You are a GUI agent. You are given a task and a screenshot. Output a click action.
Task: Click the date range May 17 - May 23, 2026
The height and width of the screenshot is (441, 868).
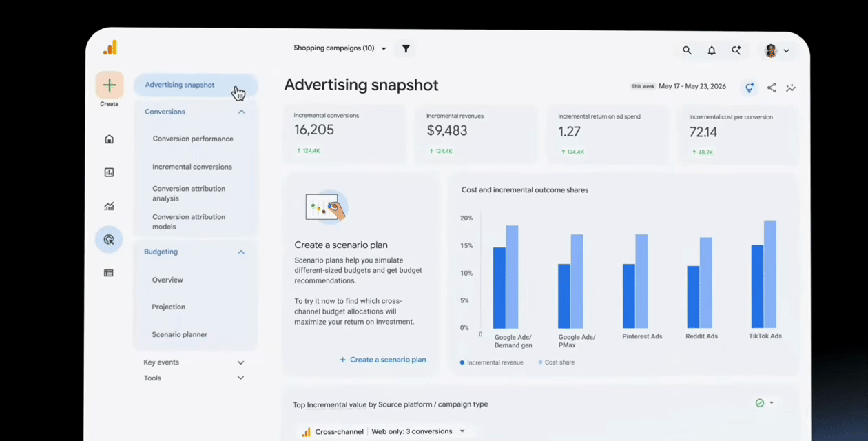tap(692, 86)
